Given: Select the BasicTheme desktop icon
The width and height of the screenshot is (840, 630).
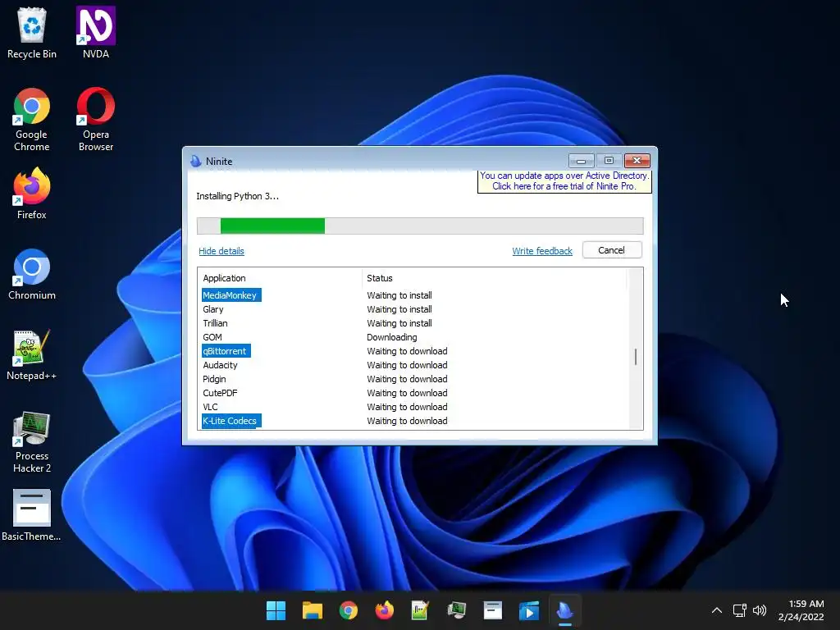Looking at the screenshot, I should 32,515.
